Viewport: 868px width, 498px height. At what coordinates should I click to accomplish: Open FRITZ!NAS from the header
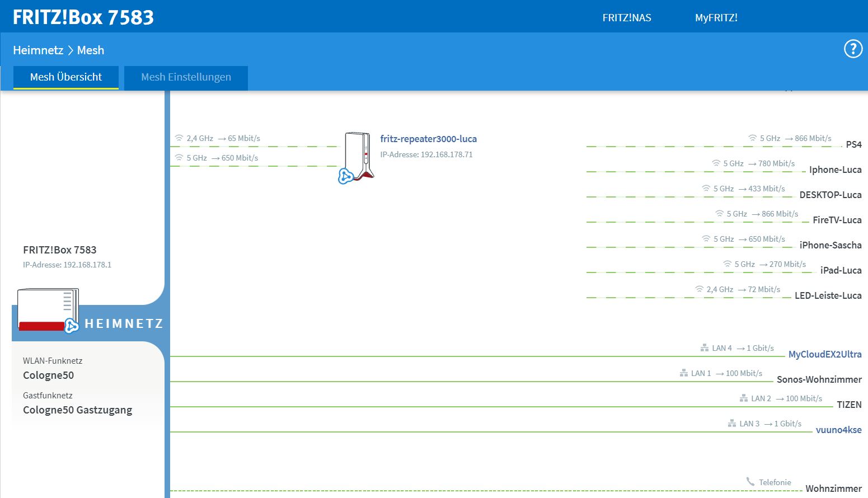click(627, 18)
